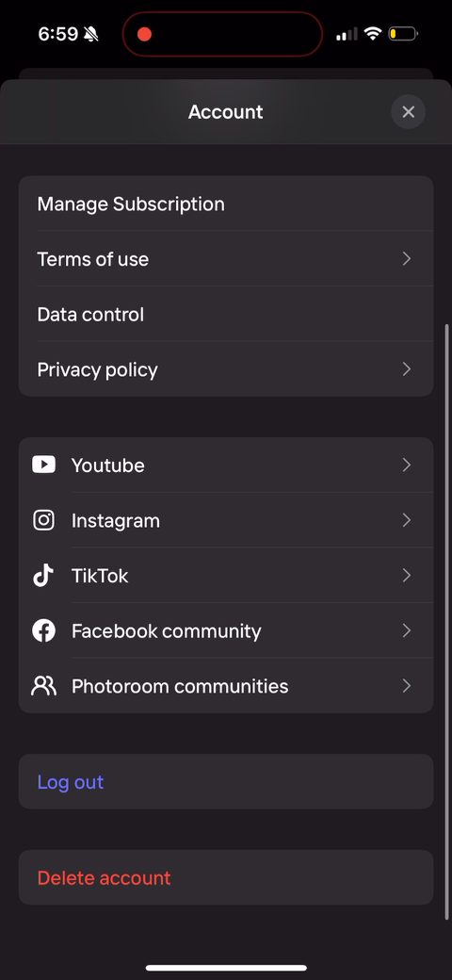Tap the Wi-Fi status icon
452x980 pixels.
(x=373, y=33)
